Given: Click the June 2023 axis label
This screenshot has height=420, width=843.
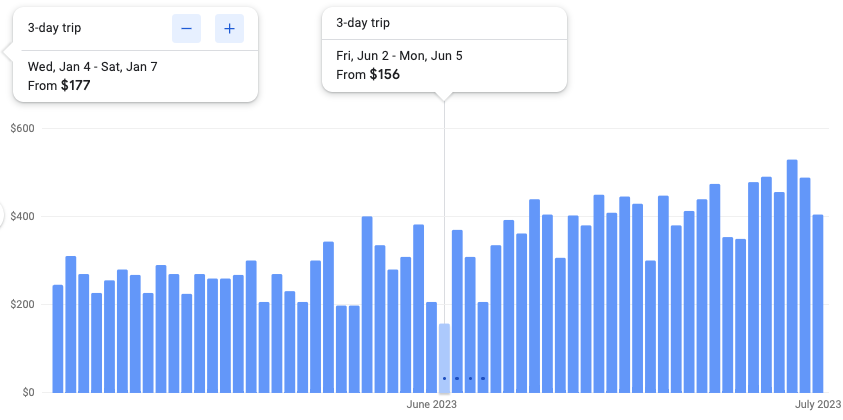Looking at the screenshot, I should point(432,405).
